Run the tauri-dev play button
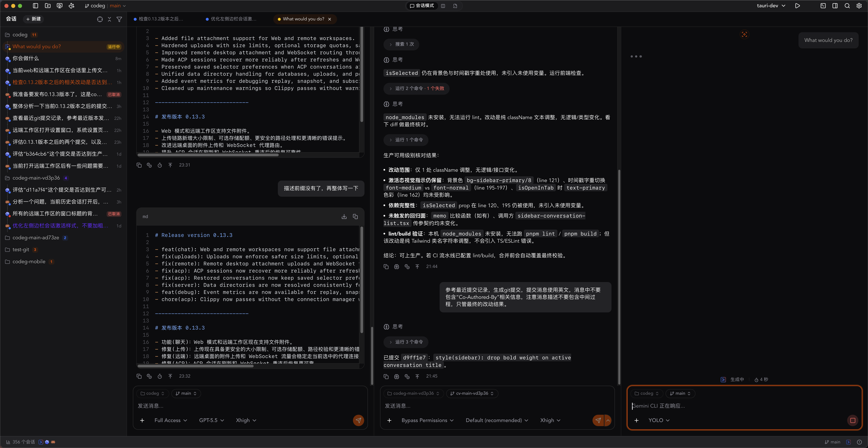 [x=797, y=6]
